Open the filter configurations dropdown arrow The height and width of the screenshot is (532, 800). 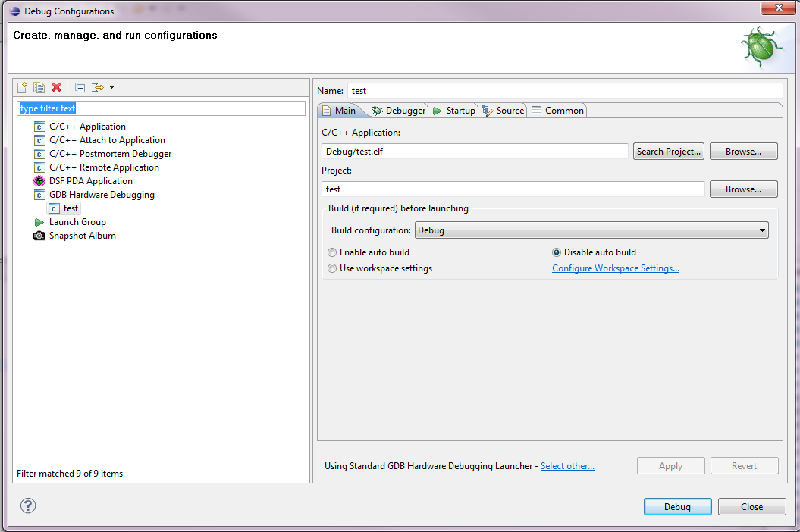[111, 88]
